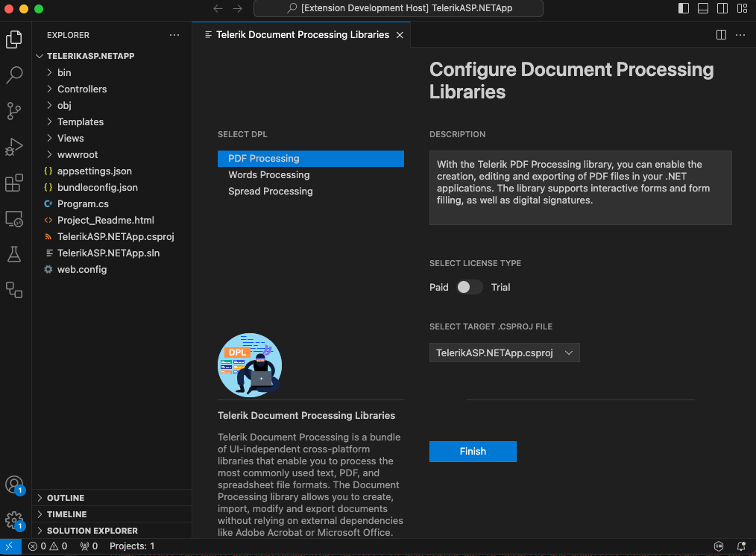The height and width of the screenshot is (556, 756).
Task: Click the ports forwarded status item
Action: pos(89,546)
